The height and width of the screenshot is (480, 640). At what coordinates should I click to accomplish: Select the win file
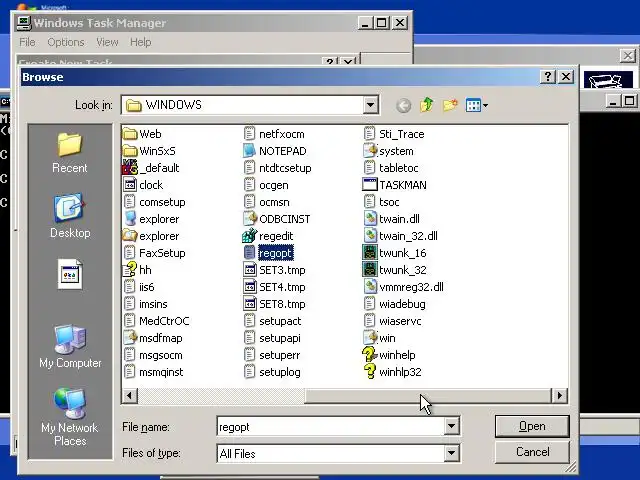[x=379, y=338]
